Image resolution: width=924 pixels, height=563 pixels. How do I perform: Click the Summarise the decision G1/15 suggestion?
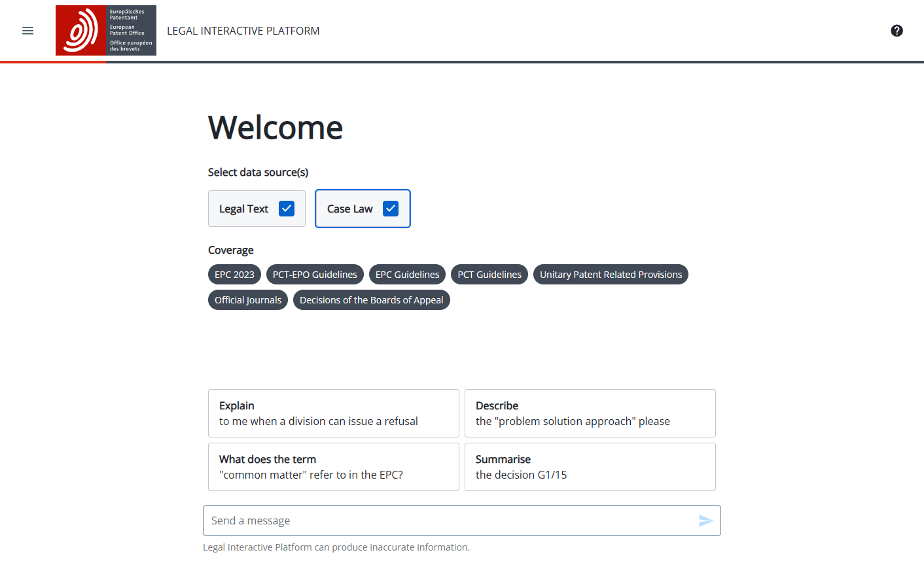click(590, 466)
